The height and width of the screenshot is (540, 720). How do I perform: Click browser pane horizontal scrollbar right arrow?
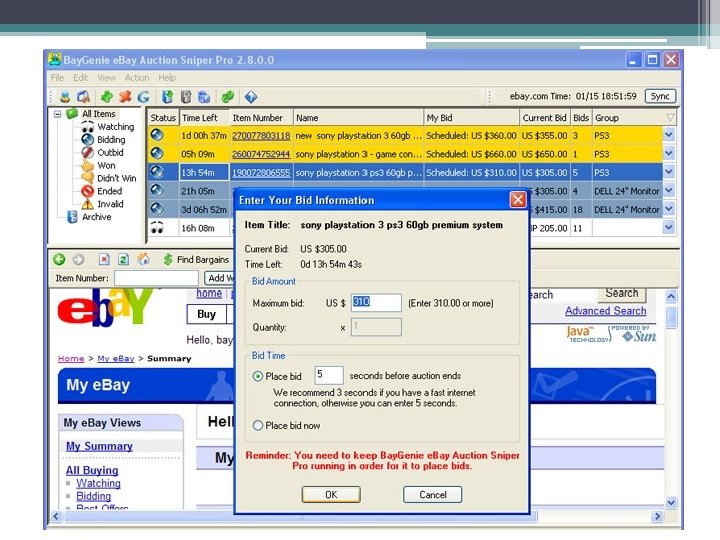[x=657, y=516]
